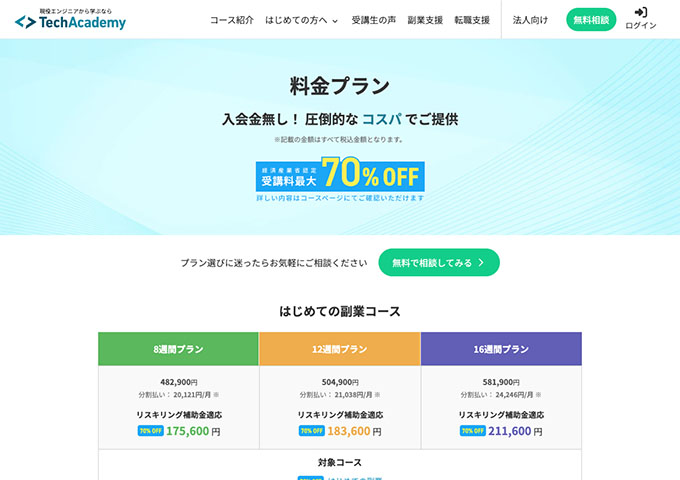Select the orange 12週間プラン header
680x480 pixels.
click(x=340, y=349)
